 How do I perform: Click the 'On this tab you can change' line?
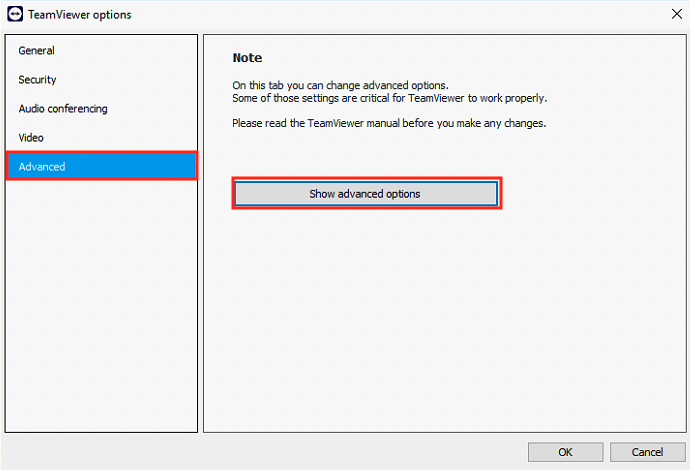coord(340,85)
